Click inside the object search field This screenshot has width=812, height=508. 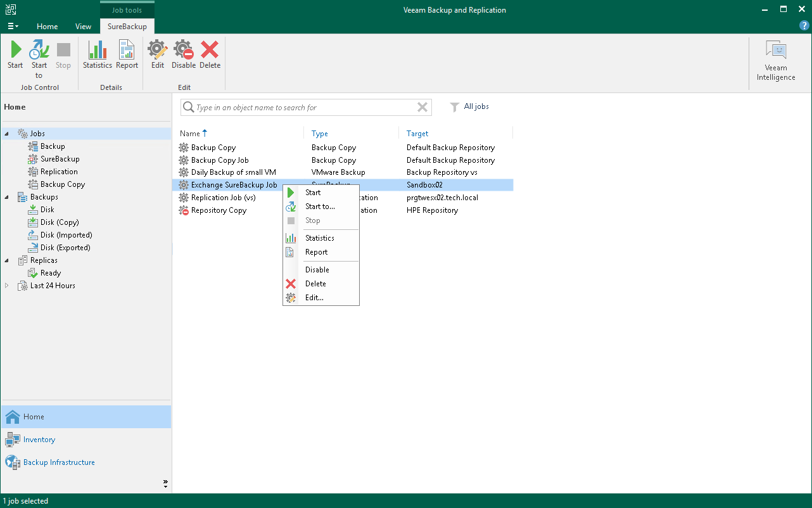coord(304,107)
